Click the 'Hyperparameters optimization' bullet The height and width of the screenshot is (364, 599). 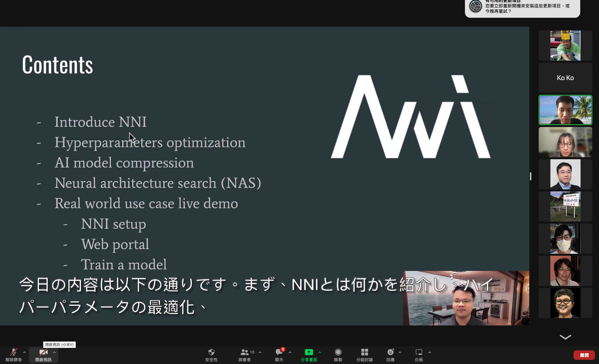150,143
